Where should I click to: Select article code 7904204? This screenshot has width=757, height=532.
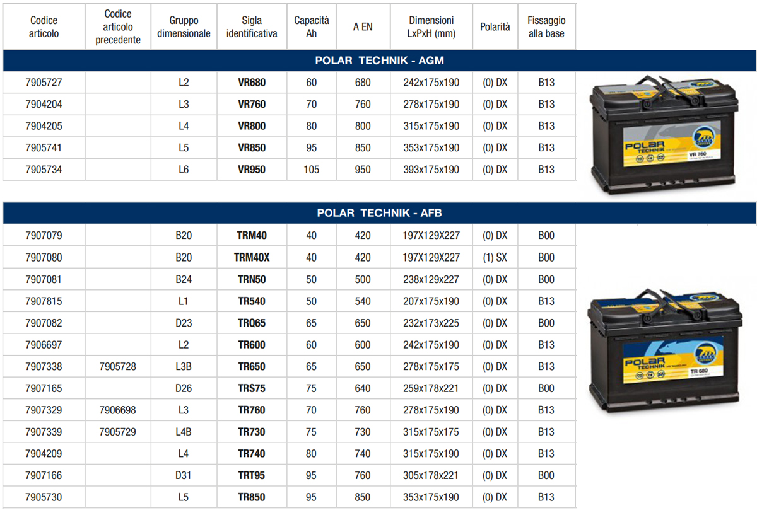tap(44, 104)
